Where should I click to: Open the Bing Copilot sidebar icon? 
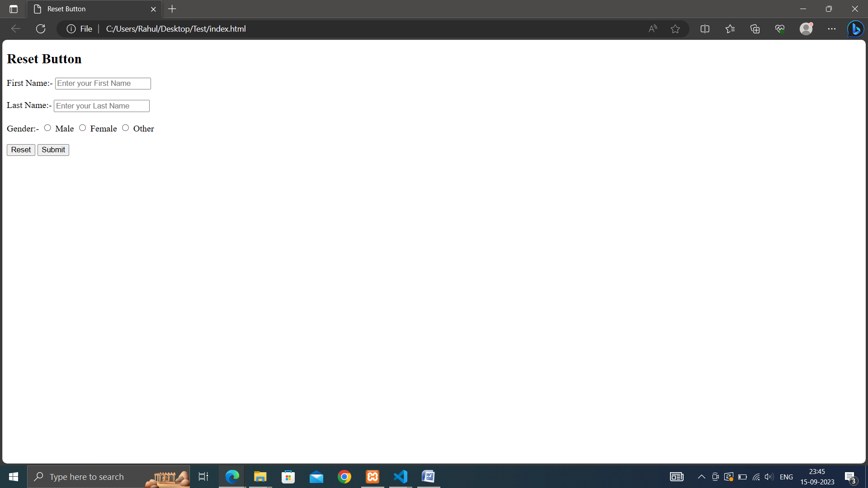coord(856,29)
